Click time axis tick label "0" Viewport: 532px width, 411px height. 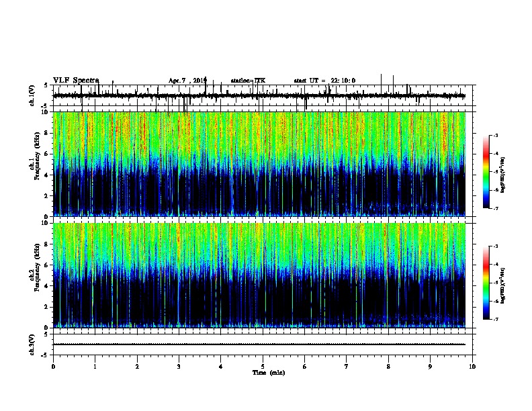(x=53, y=367)
